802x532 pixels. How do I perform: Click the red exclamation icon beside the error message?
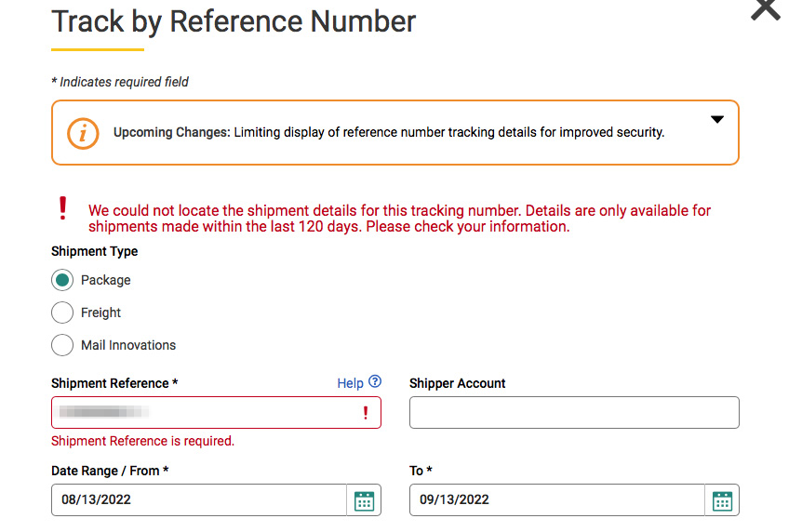(63, 207)
